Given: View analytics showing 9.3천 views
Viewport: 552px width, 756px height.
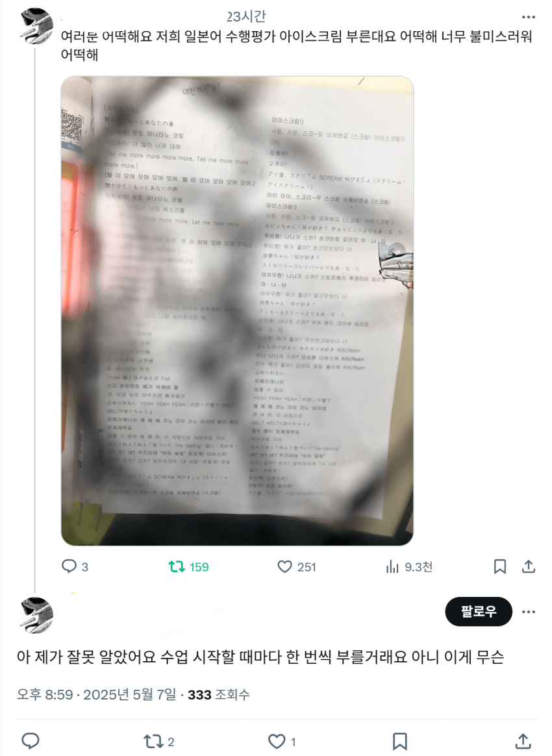Looking at the screenshot, I should click(409, 566).
